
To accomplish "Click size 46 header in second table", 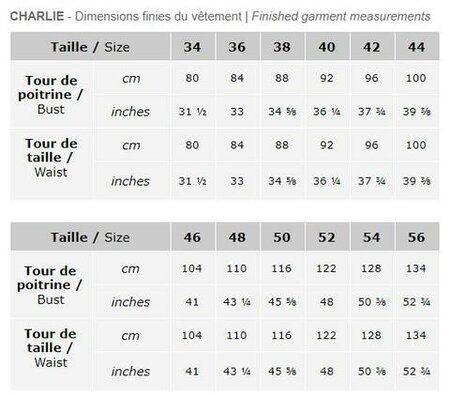I will (x=192, y=237).
